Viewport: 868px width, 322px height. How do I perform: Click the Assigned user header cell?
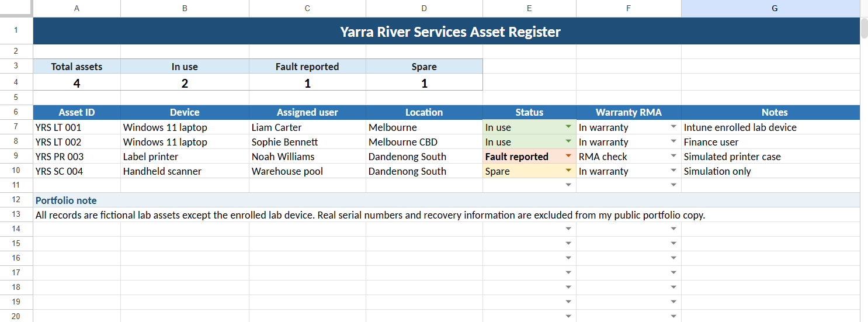[x=308, y=112]
